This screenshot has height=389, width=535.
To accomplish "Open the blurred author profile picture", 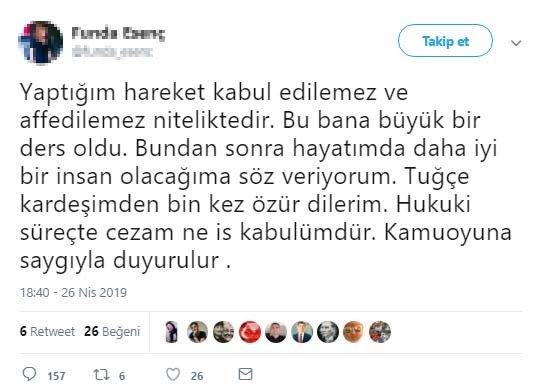I will 41,42.
